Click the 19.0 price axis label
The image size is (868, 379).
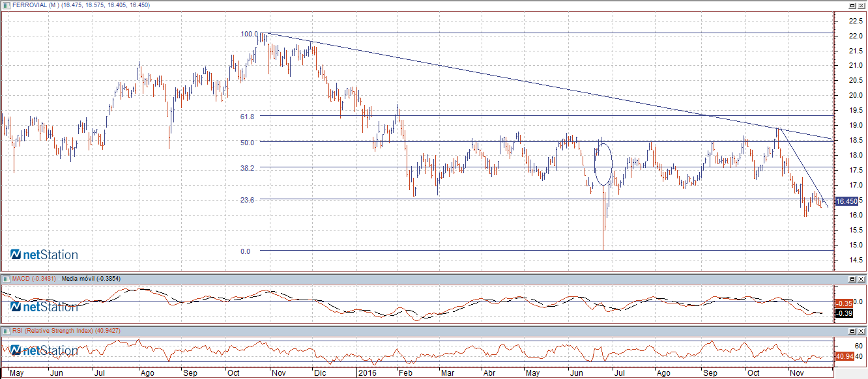click(x=854, y=125)
